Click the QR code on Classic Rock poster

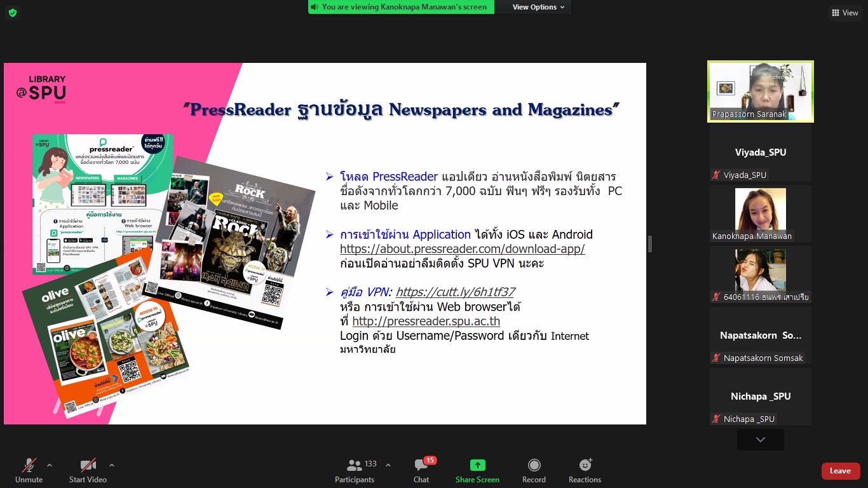pyautogui.click(x=271, y=294)
